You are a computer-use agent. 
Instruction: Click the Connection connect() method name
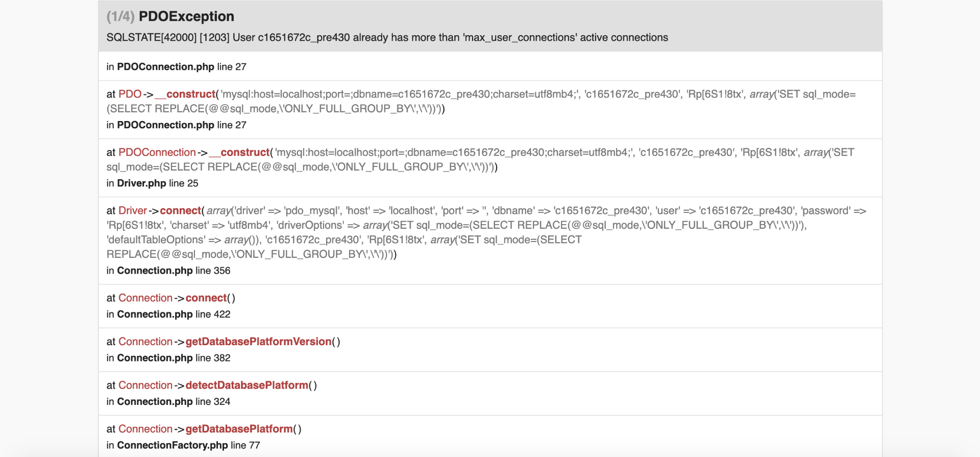pyautogui.click(x=206, y=298)
